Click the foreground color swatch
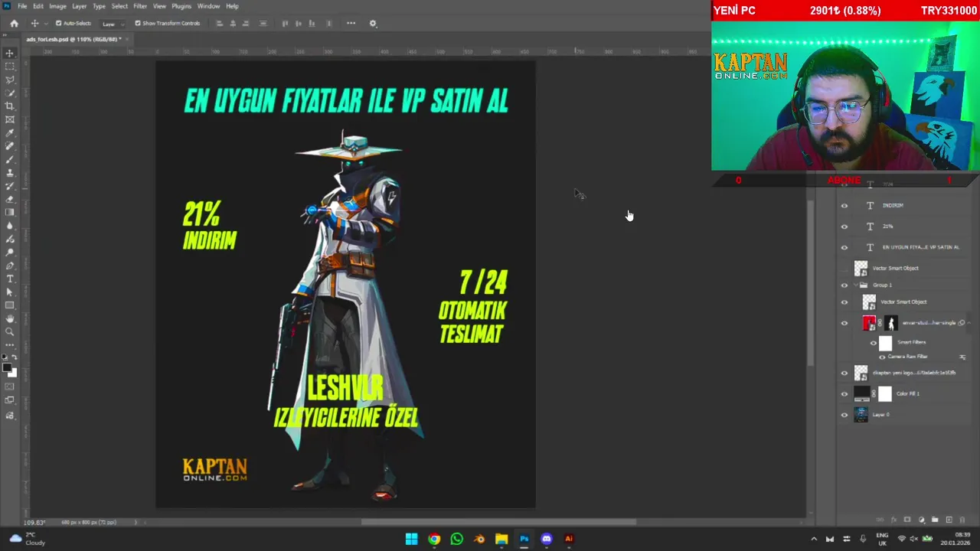 tap(8, 368)
